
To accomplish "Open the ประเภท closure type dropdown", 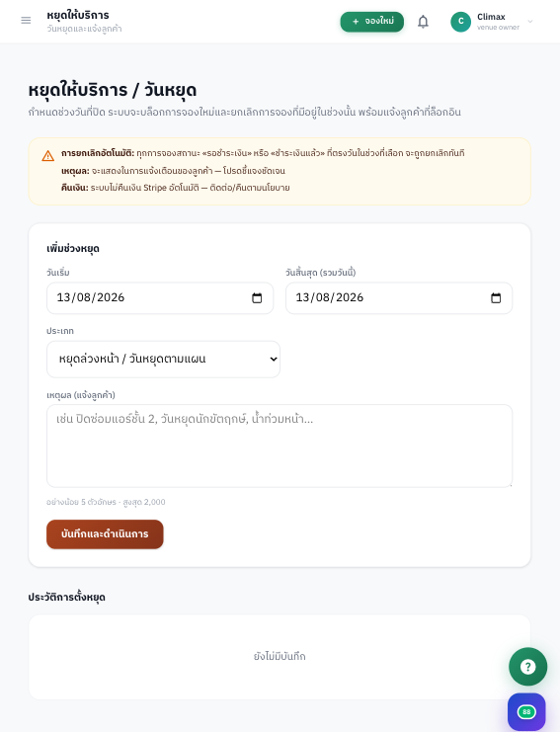I will pyautogui.click(x=163, y=359).
